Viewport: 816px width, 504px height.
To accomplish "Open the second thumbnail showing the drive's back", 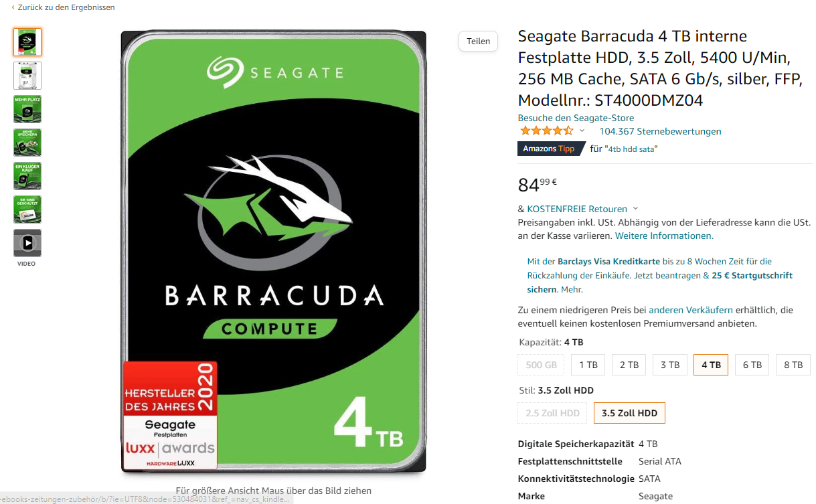I will pos(27,76).
